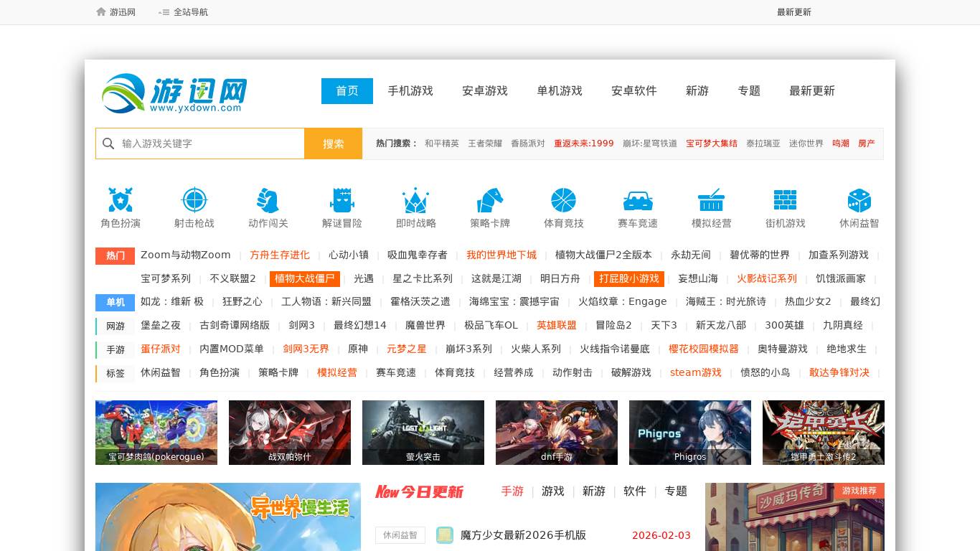The image size is (980, 551).
Task: Switch to the 单机游戏 nav tab
Action: pyautogui.click(x=560, y=91)
